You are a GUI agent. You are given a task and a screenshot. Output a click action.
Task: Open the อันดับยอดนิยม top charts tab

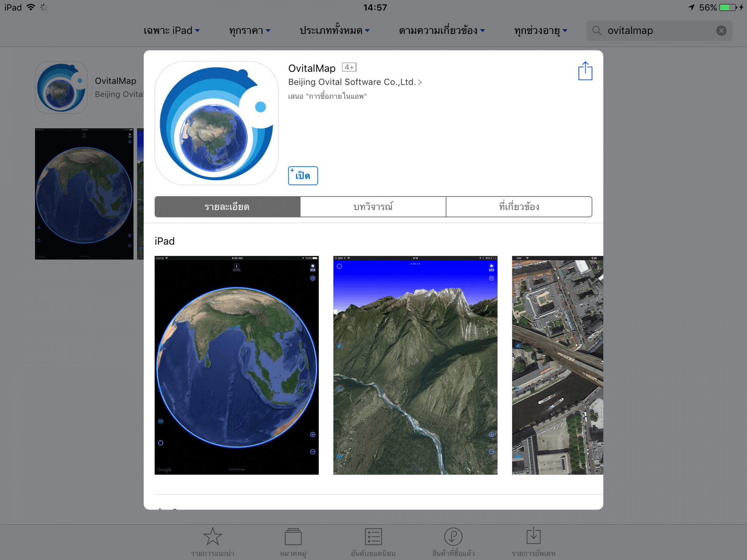[373, 542]
